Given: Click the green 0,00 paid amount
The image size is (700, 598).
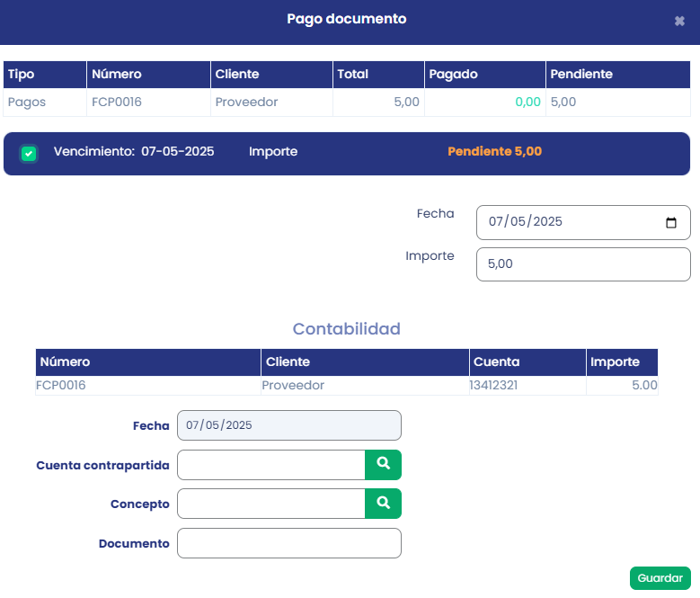Looking at the screenshot, I should pos(527,103).
